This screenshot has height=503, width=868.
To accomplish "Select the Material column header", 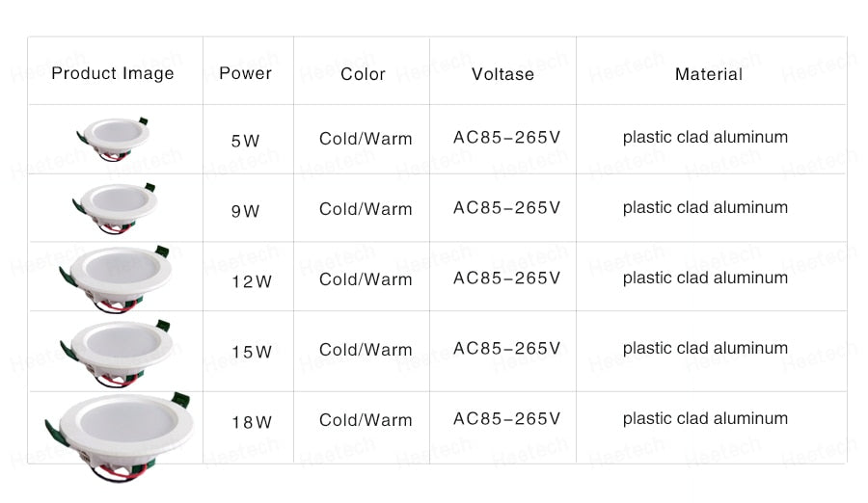I will click(x=709, y=74).
